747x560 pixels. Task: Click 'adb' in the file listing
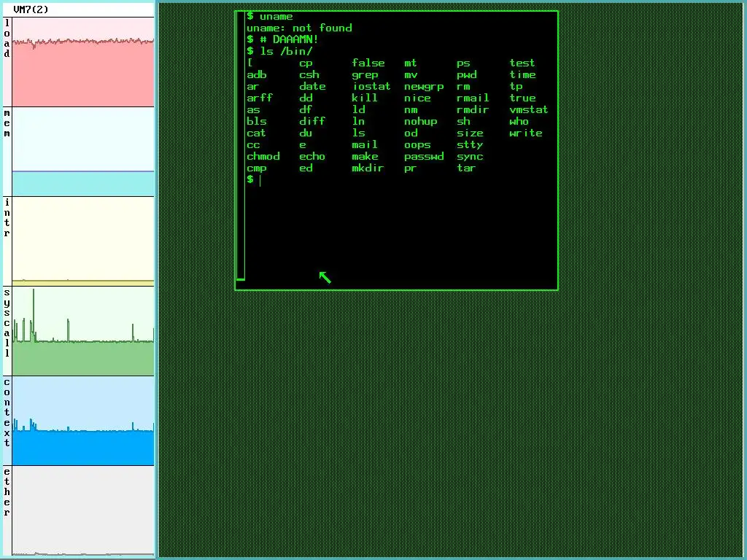pyautogui.click(x=256, y=75)
